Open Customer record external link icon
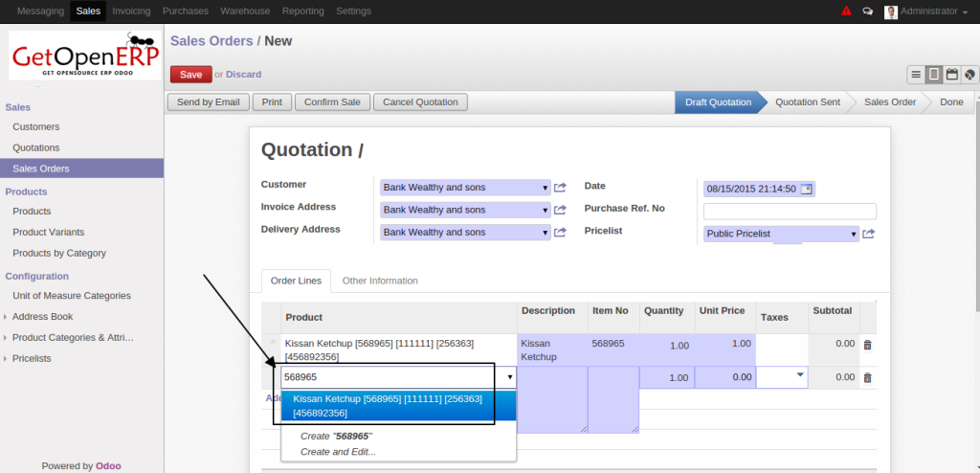The image size is (980, 473). click(561, 188)
